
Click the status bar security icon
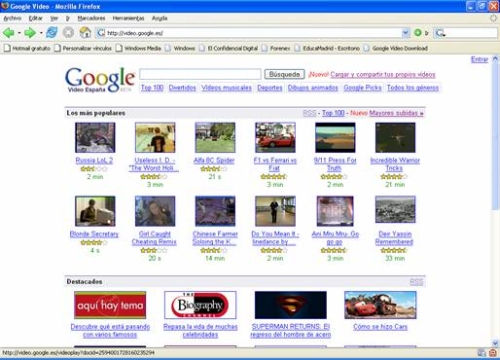tap(493, 353)
